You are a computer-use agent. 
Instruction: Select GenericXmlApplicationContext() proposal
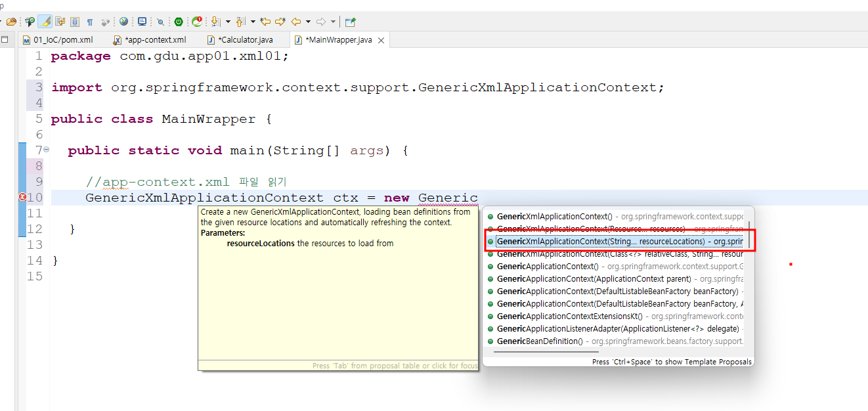(616, 216)
